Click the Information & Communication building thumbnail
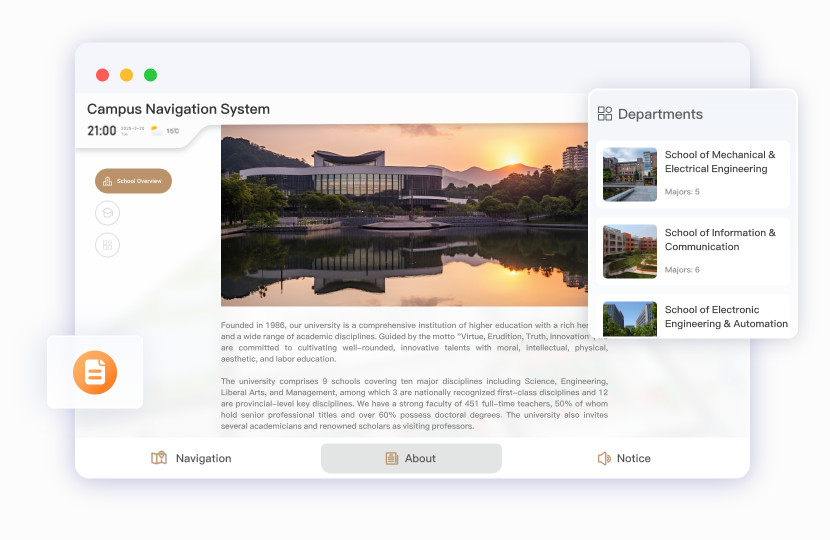Viewport: 830px width, 540px height. coord(630,251)
